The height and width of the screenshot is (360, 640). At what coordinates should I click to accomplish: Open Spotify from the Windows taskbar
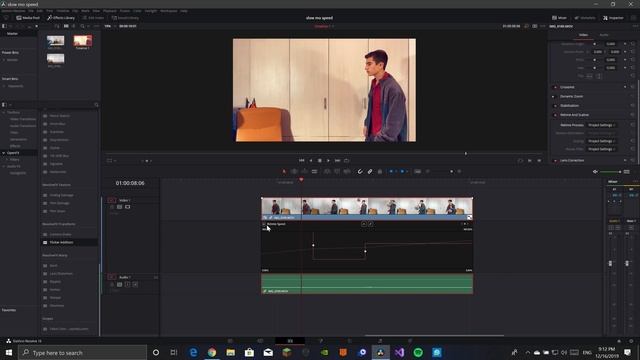pos(418,353)
